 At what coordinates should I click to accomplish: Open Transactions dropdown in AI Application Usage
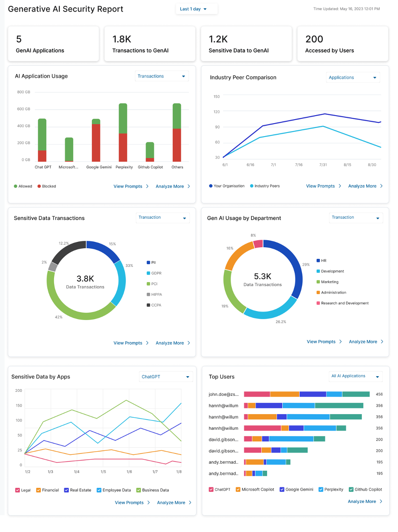coord(162,76)
